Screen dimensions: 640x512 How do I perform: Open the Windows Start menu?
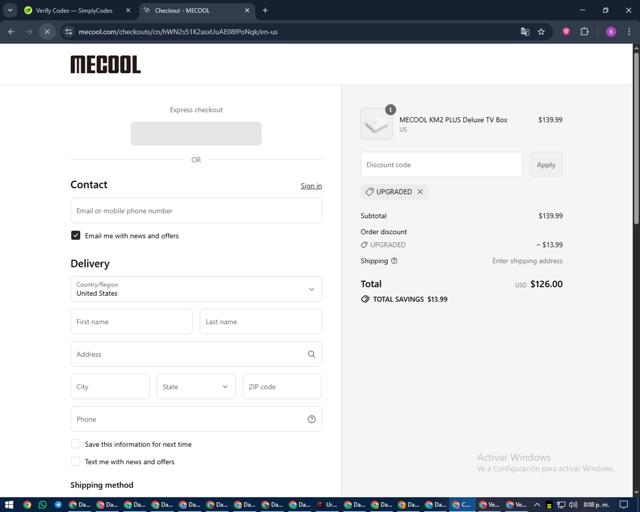tap(9, 505)
